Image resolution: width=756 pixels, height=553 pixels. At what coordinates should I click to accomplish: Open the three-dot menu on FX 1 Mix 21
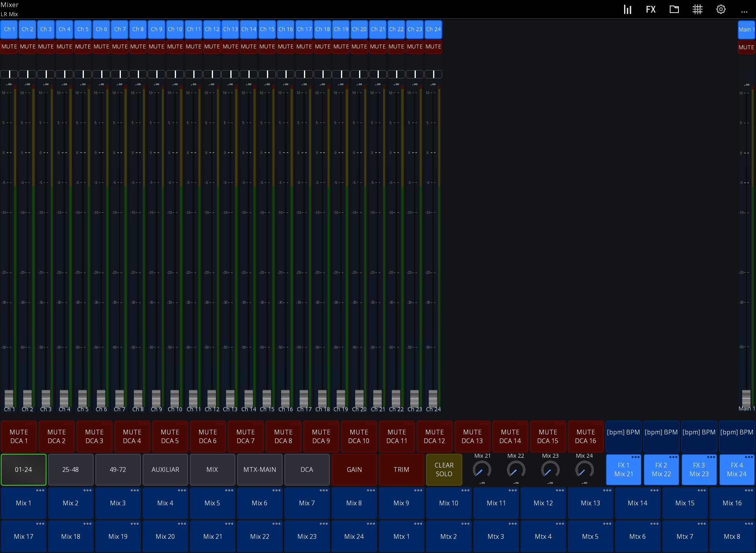pyautogui.click(x=636, y=457)
